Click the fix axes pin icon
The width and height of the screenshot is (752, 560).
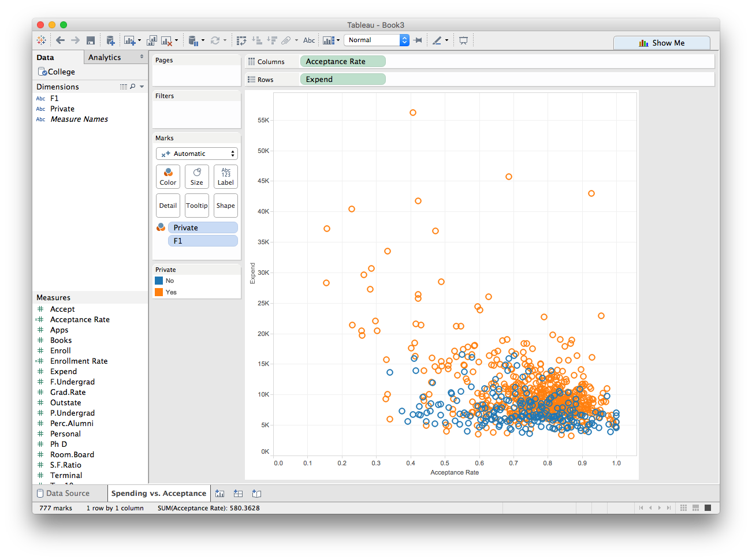point(418,40)
